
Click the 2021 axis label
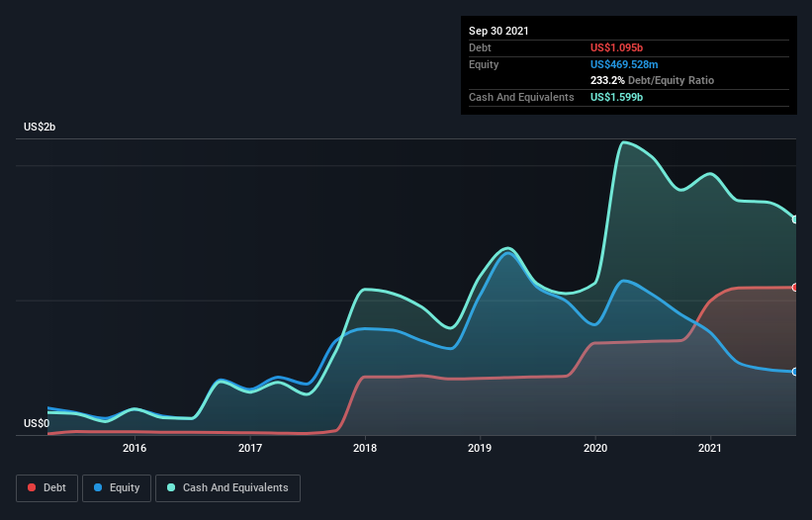[710, 448]
